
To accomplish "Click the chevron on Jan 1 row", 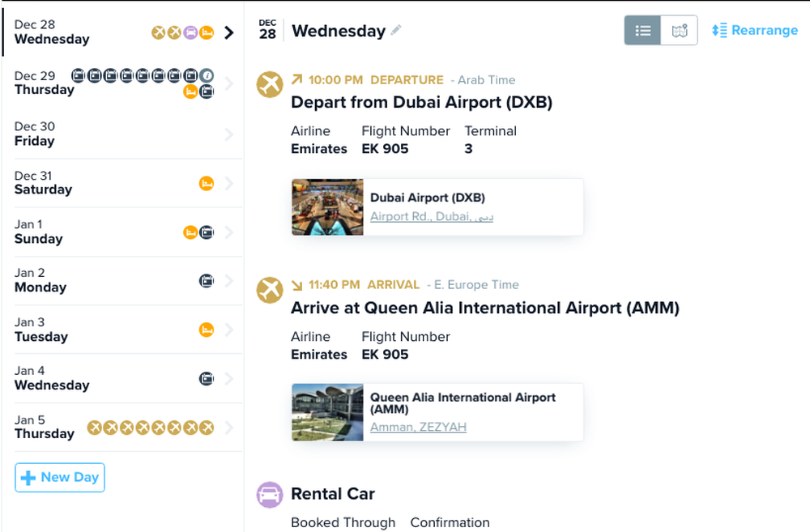I will coord(229,232).
